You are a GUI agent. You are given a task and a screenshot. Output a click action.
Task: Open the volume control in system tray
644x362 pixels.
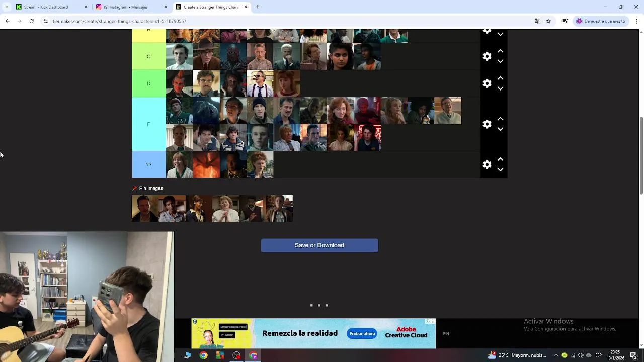coord(581,355)
